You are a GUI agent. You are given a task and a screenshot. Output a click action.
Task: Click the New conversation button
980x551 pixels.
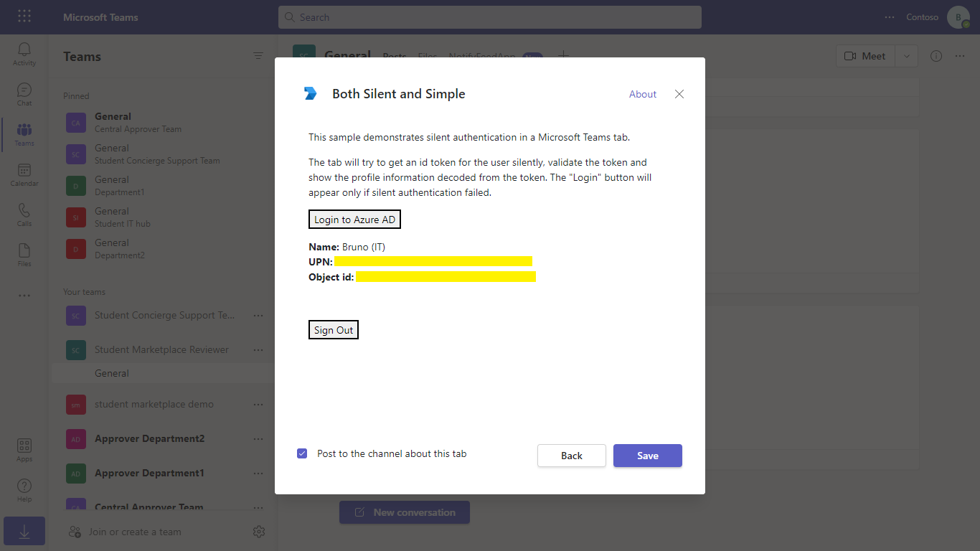click(405, 512)
